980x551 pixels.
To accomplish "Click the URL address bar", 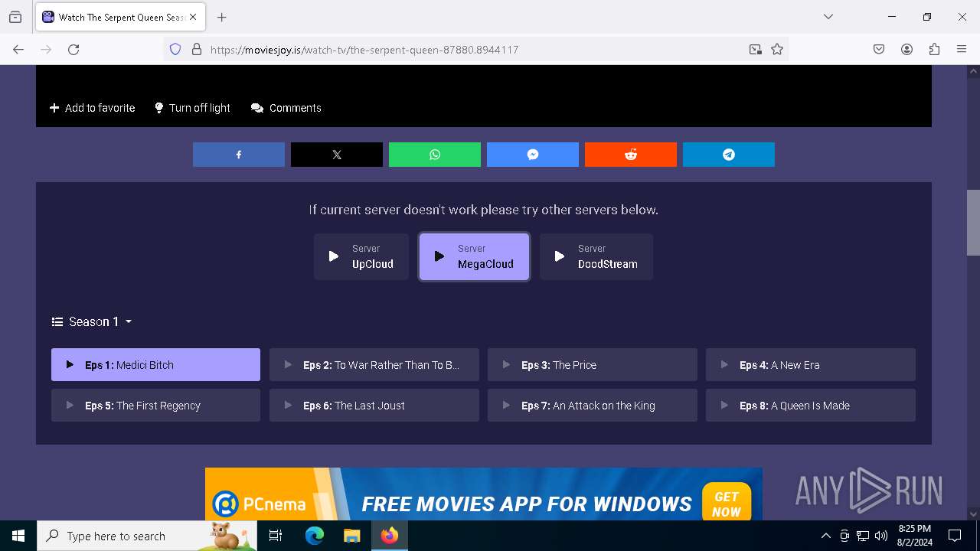I will (475, 49).
